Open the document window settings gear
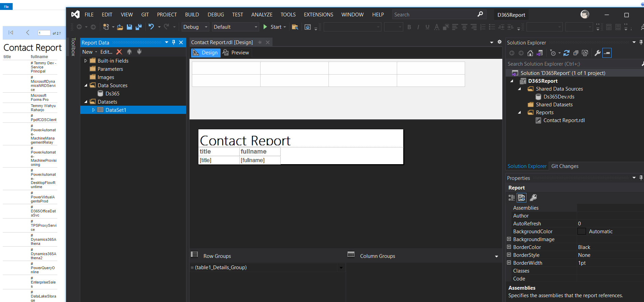The height and width of the screenshot is (302, 644). (500, 42)
